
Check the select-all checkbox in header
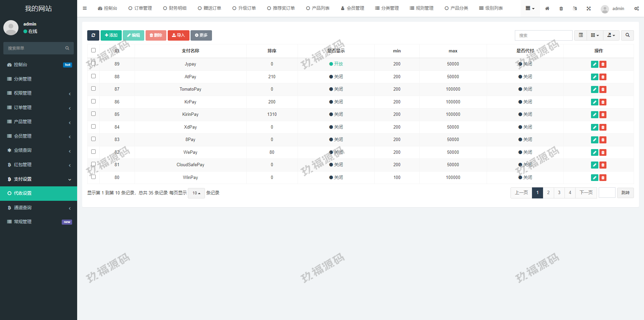[93, 50]
